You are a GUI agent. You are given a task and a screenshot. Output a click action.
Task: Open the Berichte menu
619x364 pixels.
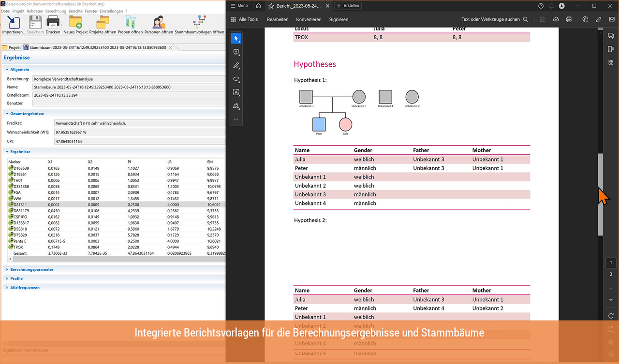click(x=75, y=11)
